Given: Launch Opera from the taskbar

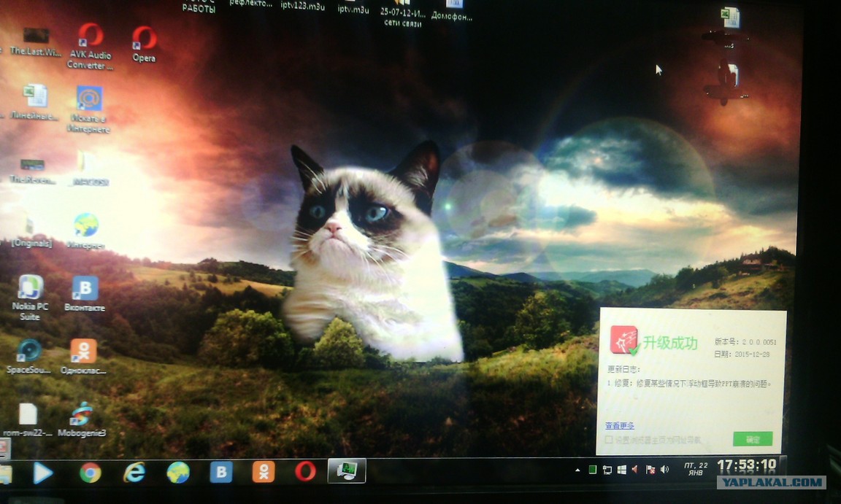Looking at the screenshot, I should click(305, 471).
